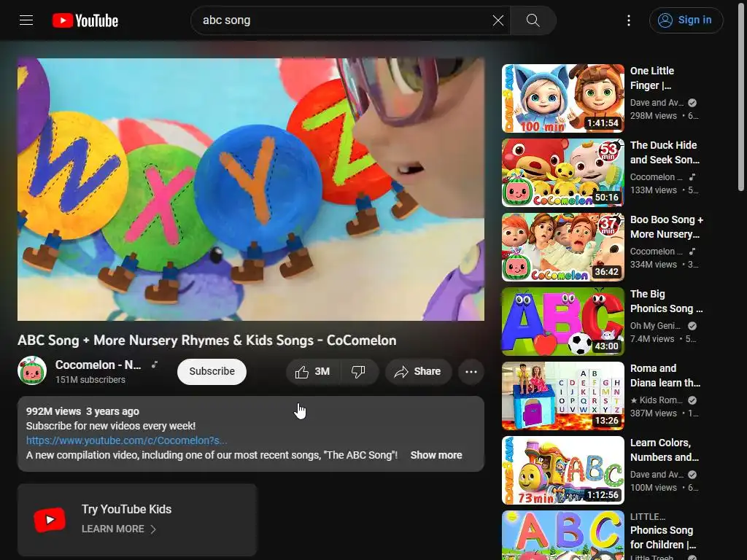Open Little Treehouse Phonics Song thumbnail
The image size is (747, 560).
pos(563,535)
